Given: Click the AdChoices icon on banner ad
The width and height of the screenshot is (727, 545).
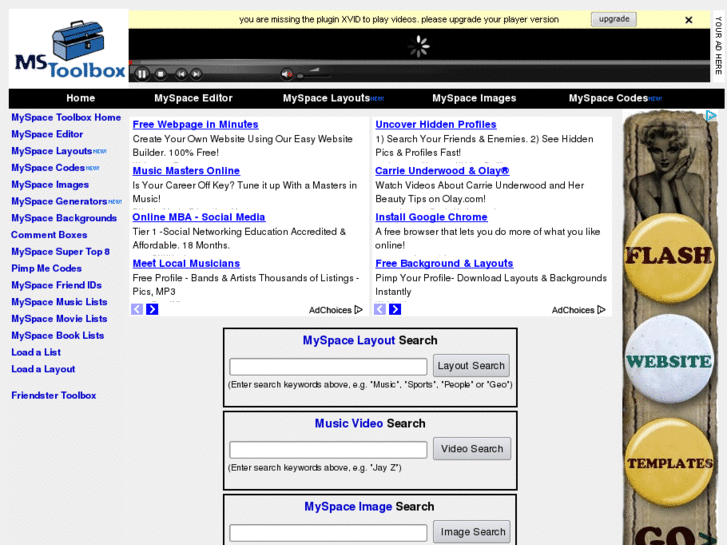Looking at the screenshot, I should [x=711, y=115].
